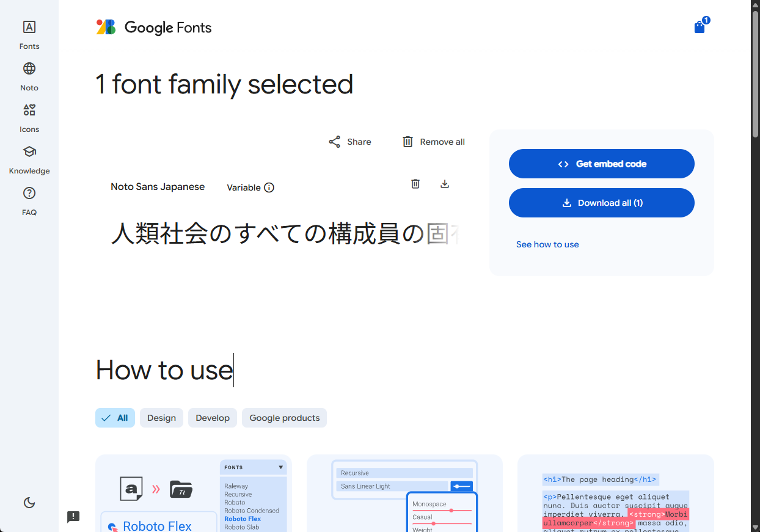Image resolution: width=760 pixels, height=532 pixels.
Task: Enable the Develop filter
Action: pyautogui.click(x=212, y=418)
